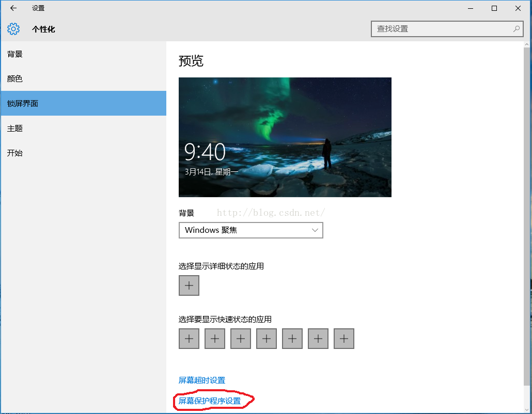
Task: Open the 主题 sidebar section
Action: pos(84,128)
